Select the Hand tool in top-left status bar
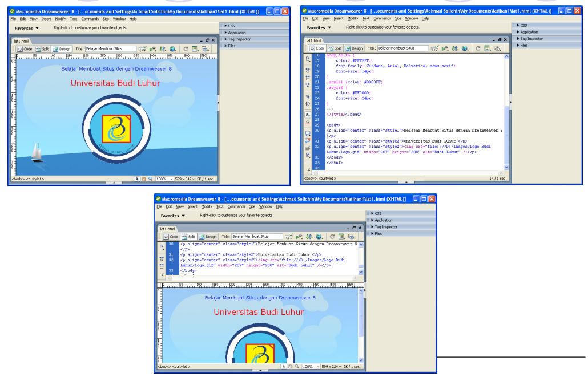 click(143, 179)
